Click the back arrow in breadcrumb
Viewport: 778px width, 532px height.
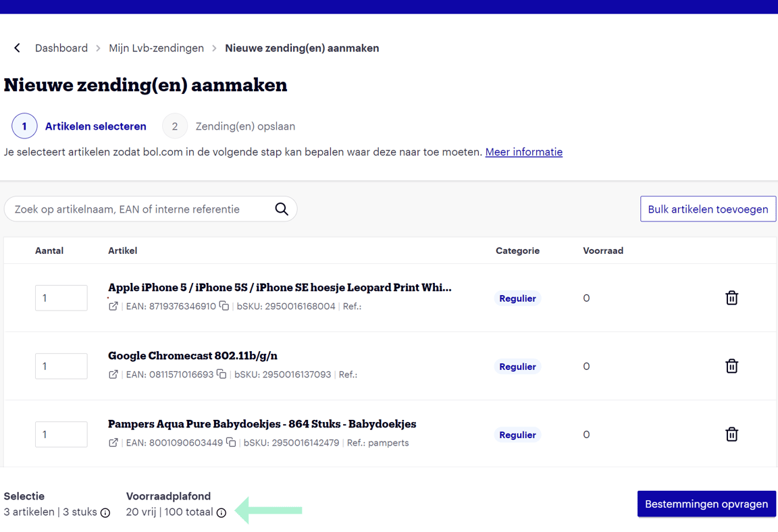point(18,48)
